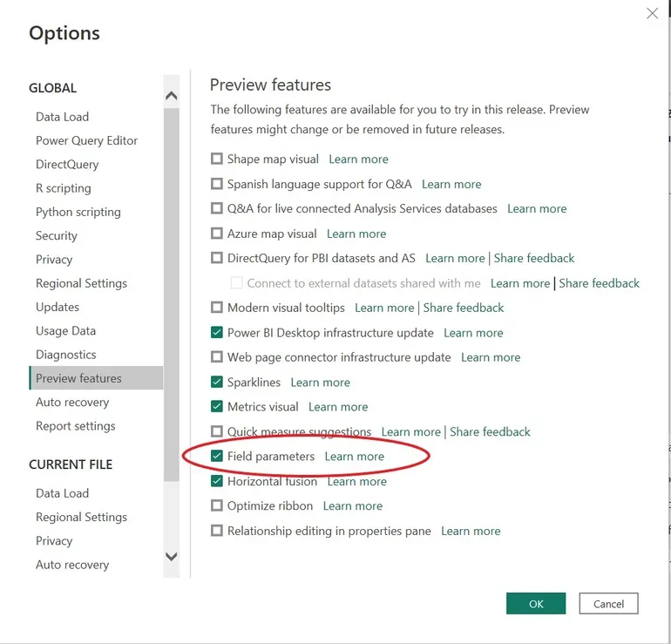
Task: Select Power Query Editor settings
Action: point(87,140)
